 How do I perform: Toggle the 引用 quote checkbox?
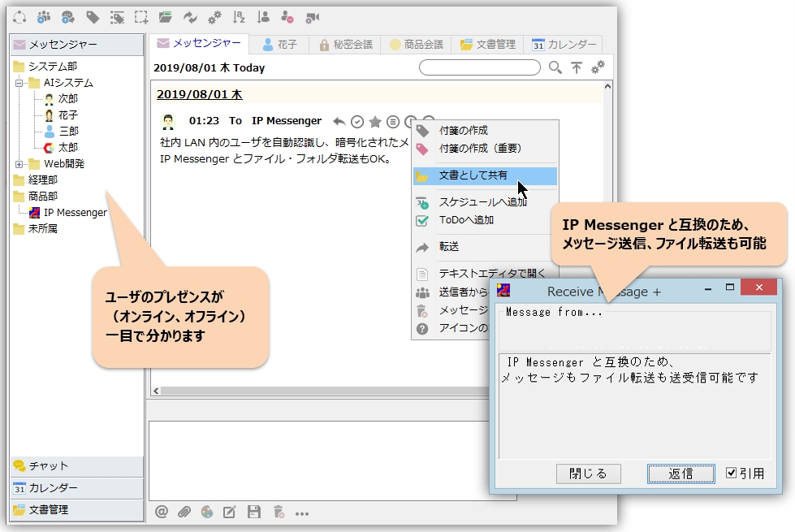(x=731, y=473)
